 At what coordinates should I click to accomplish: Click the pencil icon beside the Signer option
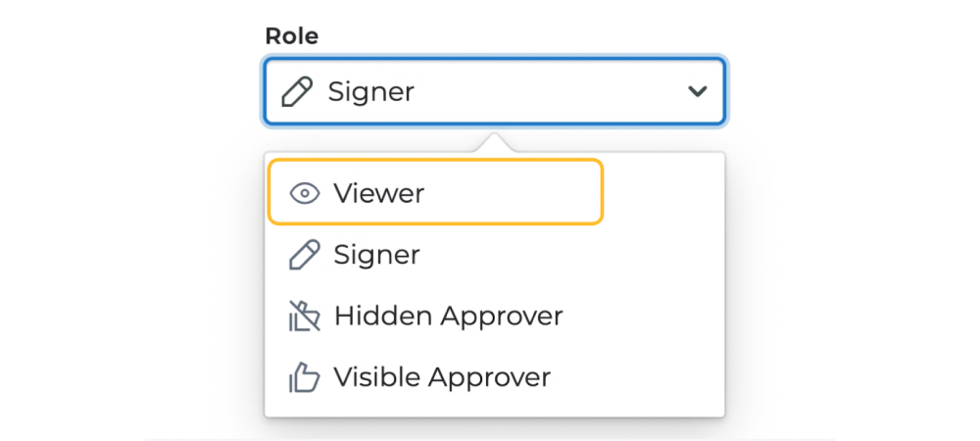point(305,255)
